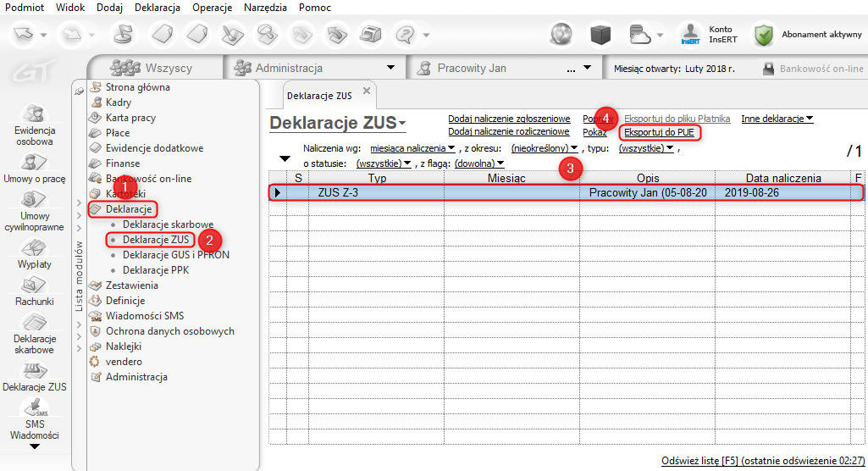Open z okresu (nieokreślony) filter dropdown

point(545,148)
